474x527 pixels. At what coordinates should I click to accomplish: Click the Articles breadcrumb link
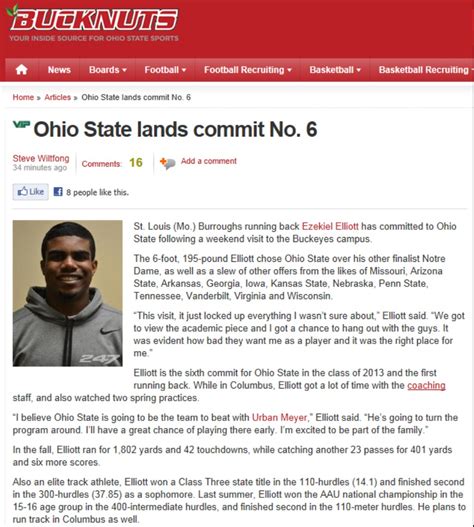click(57, 97)
